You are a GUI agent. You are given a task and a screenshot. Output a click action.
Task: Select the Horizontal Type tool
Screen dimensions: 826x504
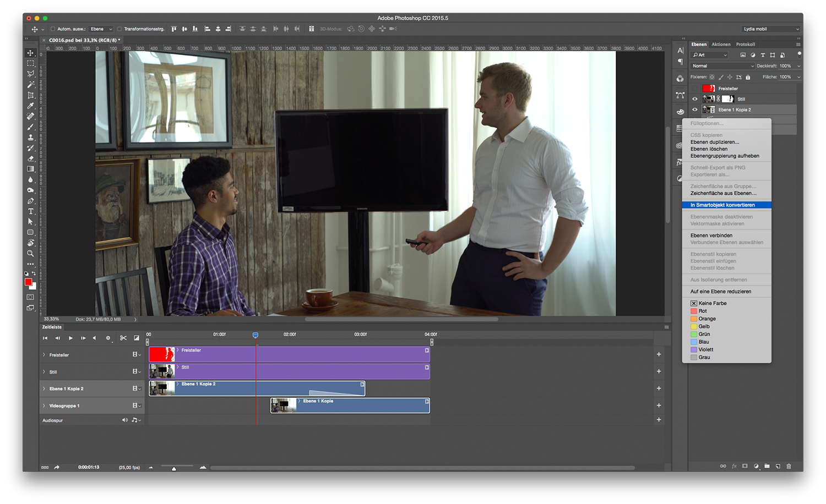(x=30, y=211)
